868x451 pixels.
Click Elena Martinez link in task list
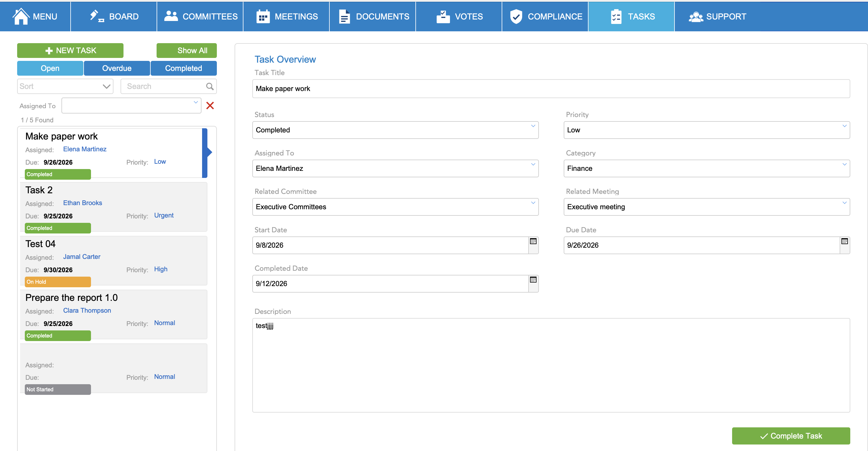click(84, 149)
